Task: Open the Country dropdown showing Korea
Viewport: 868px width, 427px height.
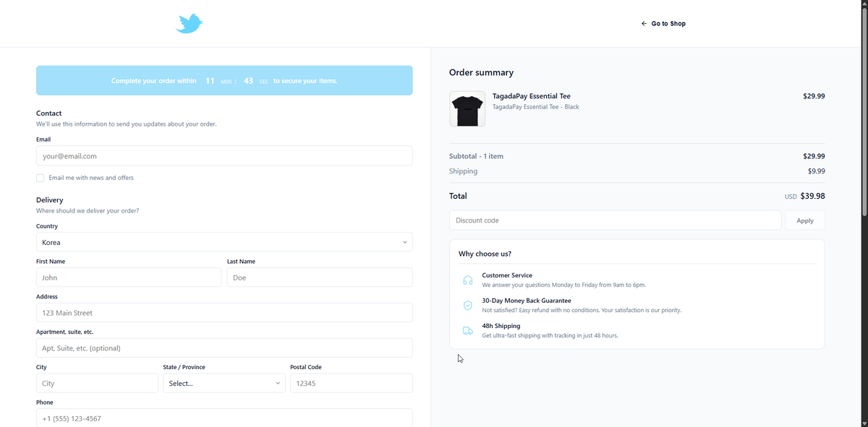Action: (224, 242)
